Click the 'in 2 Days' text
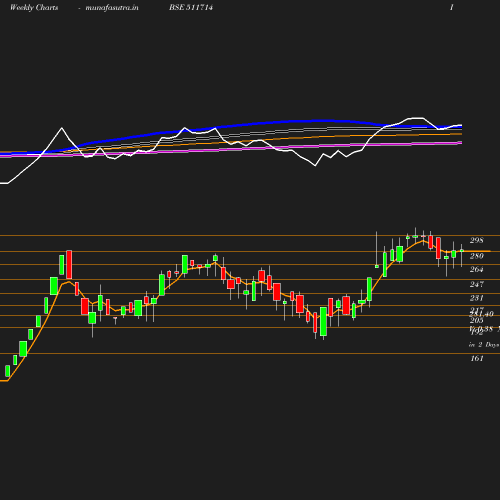 [x=484, y=345]
